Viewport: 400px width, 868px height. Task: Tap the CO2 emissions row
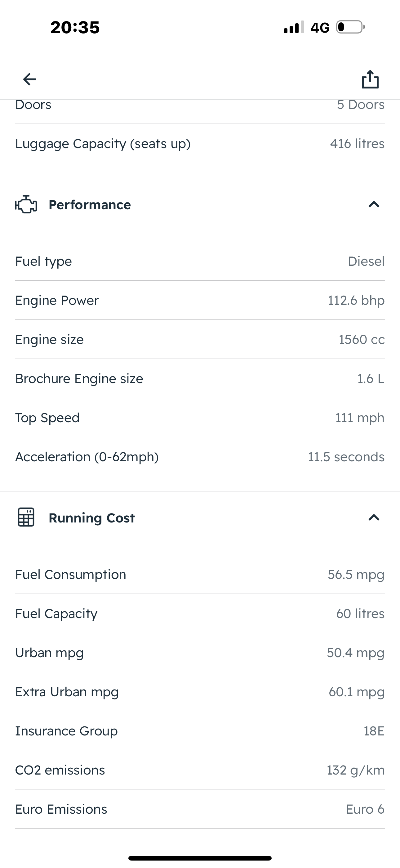(x=200, y=770)
